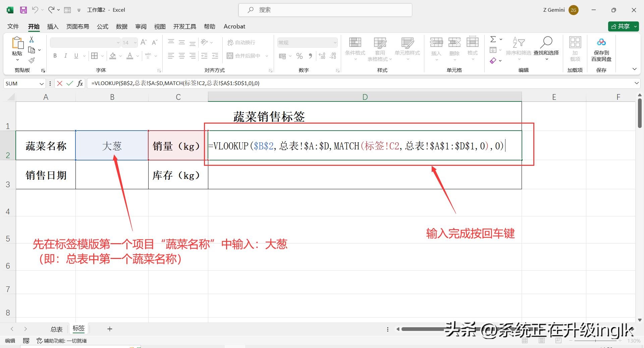Click the AutoSum sigma icon
The image size is (644, 348).
(493, 40)
